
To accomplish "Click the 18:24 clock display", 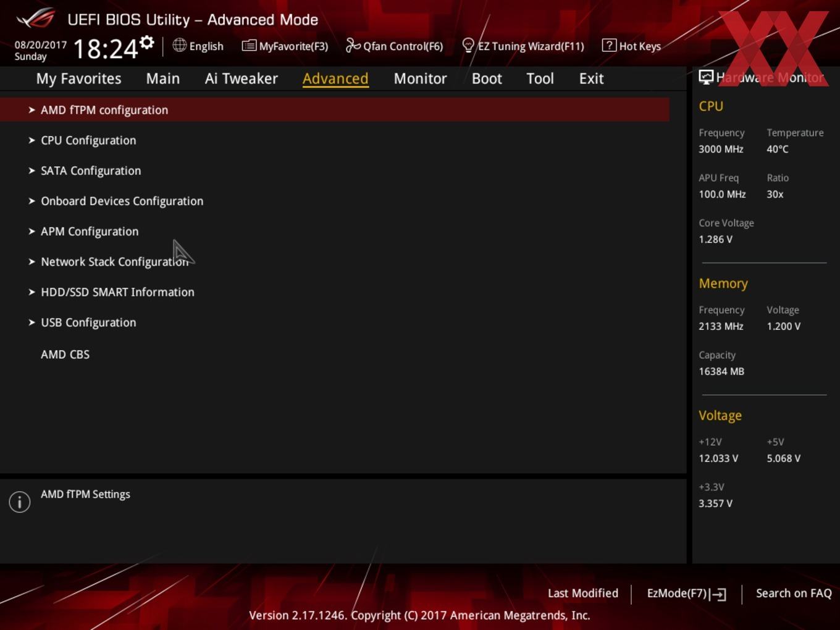I will click(x=105, y=49).
